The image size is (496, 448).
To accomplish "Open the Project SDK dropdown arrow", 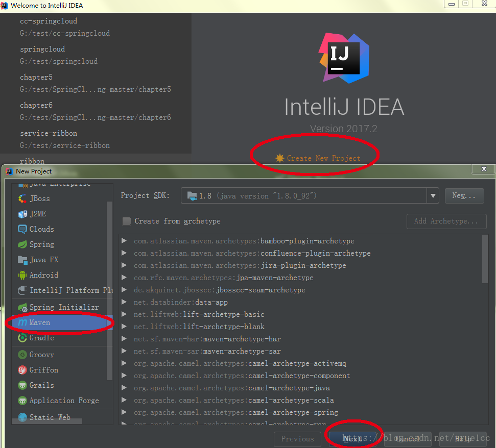I will [x=433, y=196].
